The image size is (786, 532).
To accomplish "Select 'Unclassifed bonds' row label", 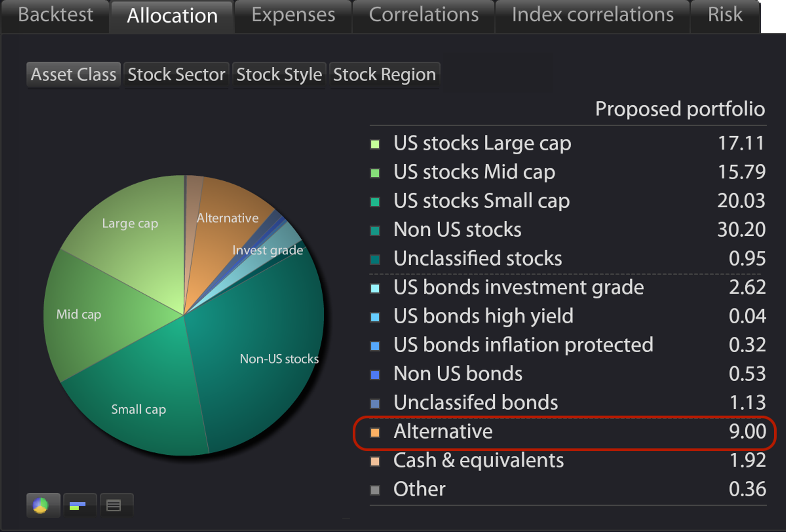I will point(476,402).
